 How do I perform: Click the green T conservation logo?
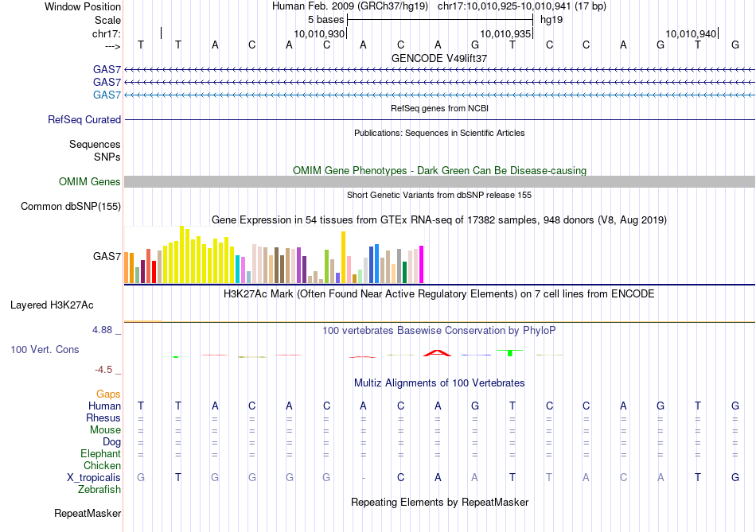tap(510, 353)
